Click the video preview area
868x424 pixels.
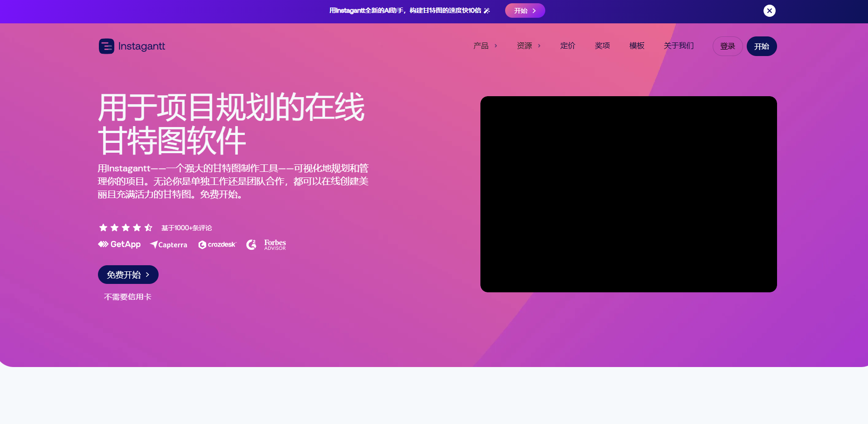coord(628,194)
